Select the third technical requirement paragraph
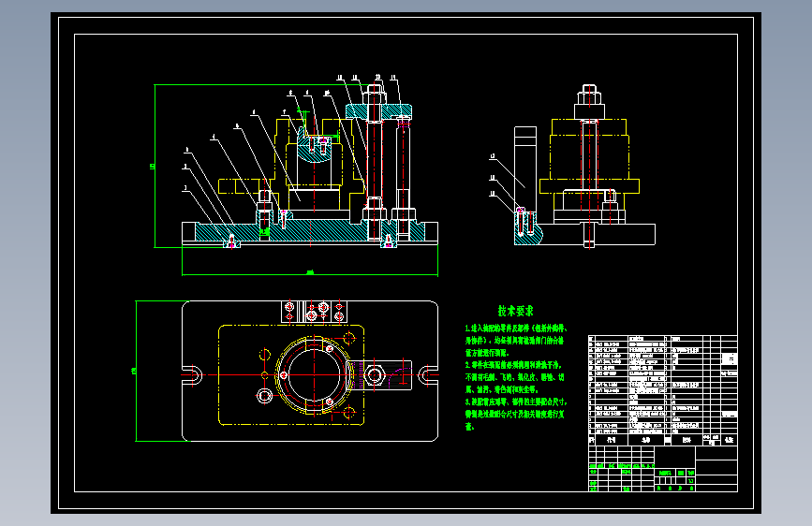Screen dimensions: 812x526 [516, 415]
